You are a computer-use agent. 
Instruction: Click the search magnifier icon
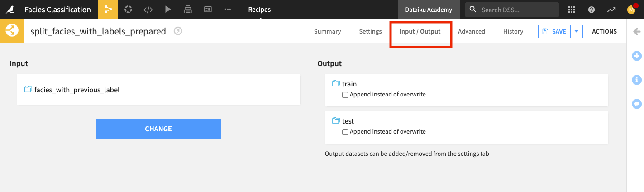click(473, 10)
